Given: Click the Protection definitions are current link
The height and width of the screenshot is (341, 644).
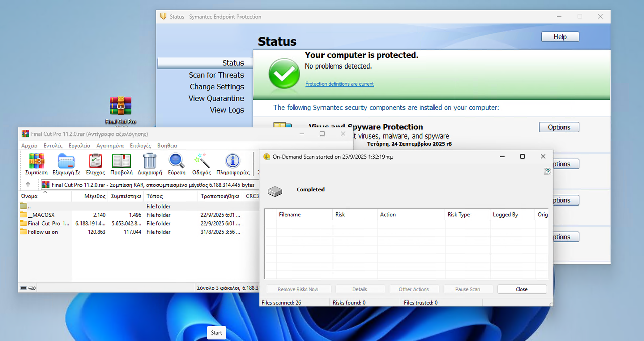Looking at the screenshot, I should [340, 84].
